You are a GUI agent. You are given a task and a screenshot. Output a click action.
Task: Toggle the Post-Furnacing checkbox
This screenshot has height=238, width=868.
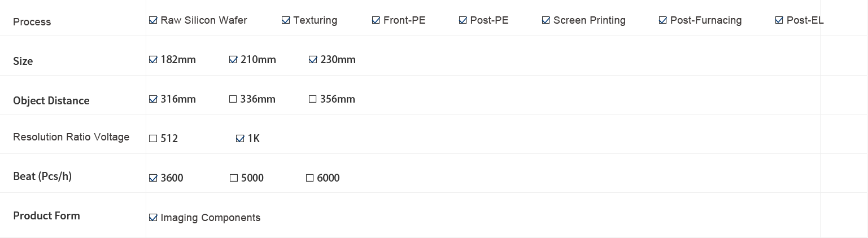click(663, 20)
